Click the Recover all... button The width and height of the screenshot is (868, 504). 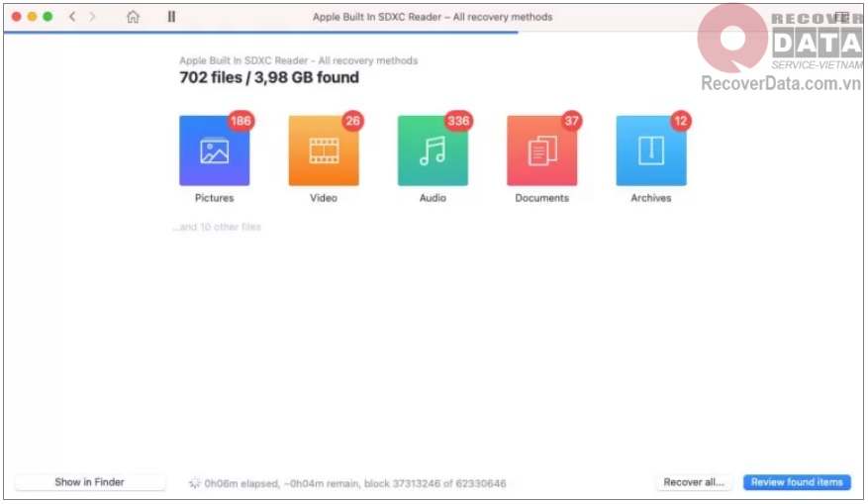point(694,482)
